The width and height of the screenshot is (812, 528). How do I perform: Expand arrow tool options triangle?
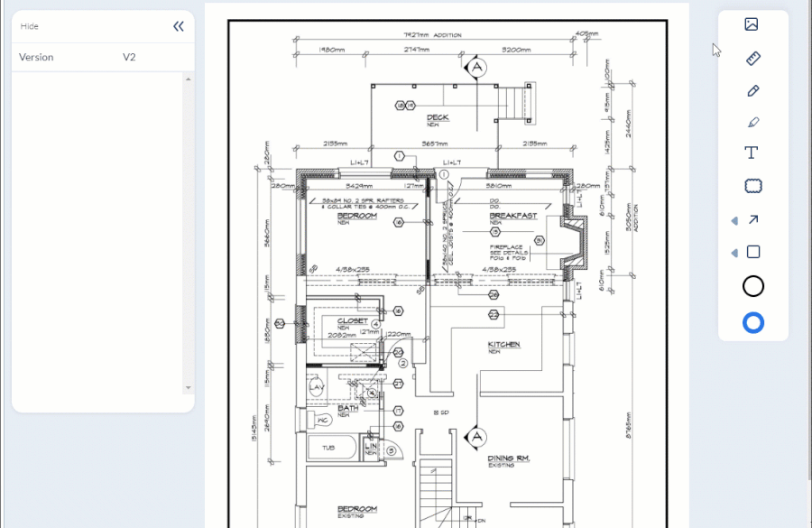[x=734, y=221]
